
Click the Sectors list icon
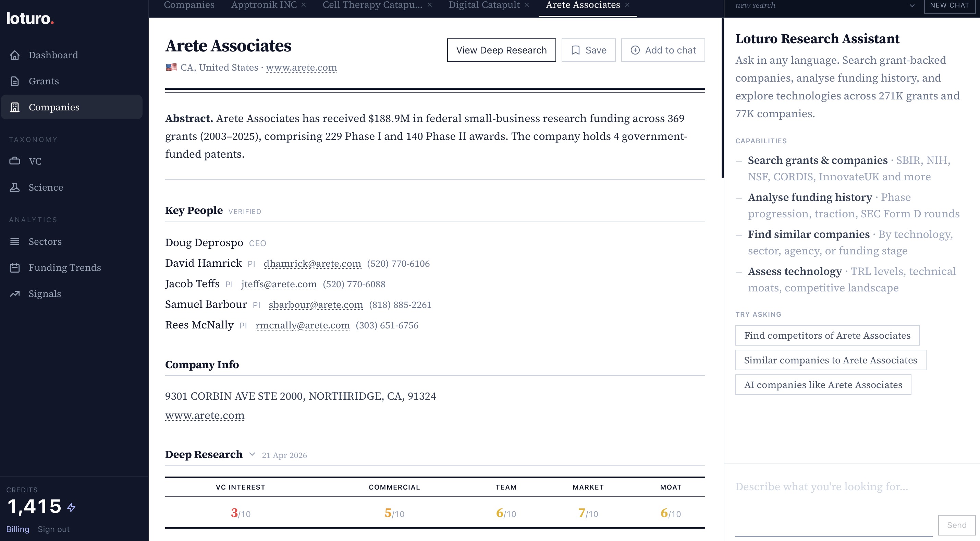coord(15,242)
